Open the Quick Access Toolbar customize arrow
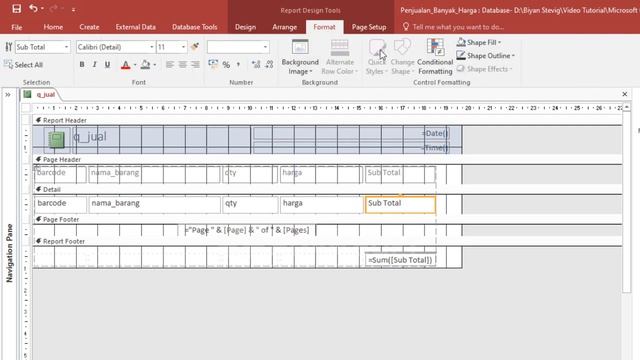The width and height of the screenshot is (640, 360). pyautogui.click(x=73, y=9)
